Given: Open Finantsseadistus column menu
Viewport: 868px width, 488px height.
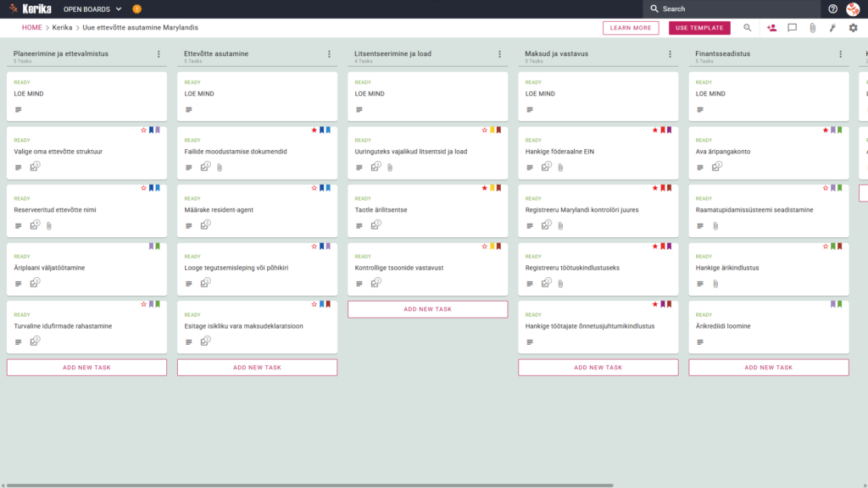Looking at the screenshot, I should (x=841, y=54).
